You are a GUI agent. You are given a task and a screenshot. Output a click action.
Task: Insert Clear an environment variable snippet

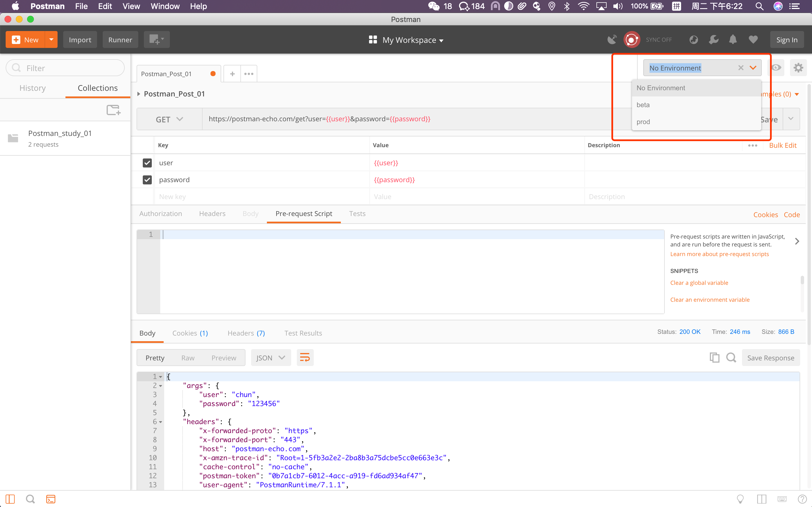pos(710,299)
